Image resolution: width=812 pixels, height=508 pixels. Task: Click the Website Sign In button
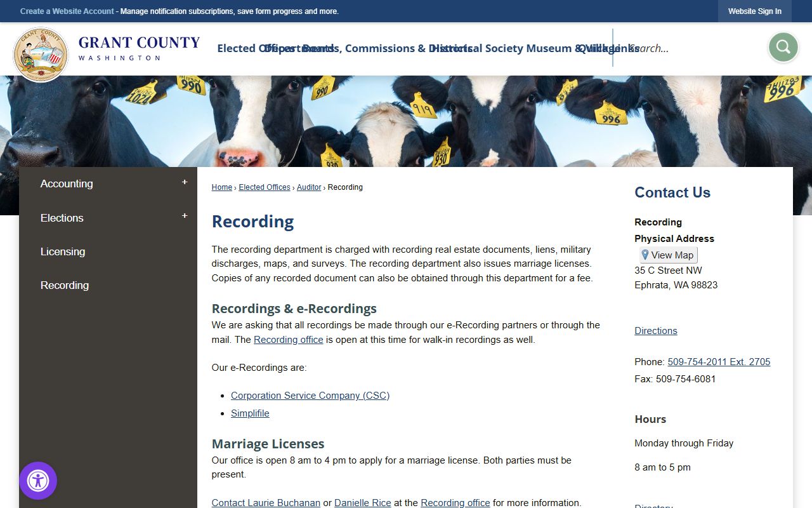coord(754,11)
